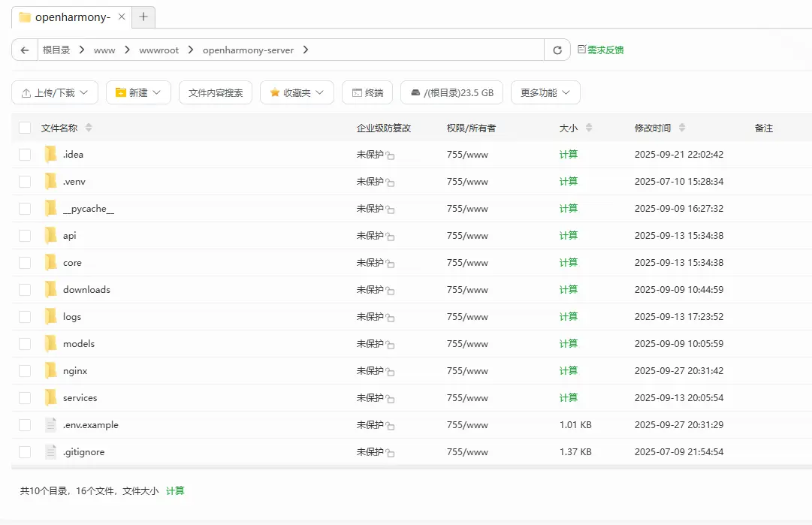
Task: Click 计算 size link for downloads folder
Action: click(569, 290)
